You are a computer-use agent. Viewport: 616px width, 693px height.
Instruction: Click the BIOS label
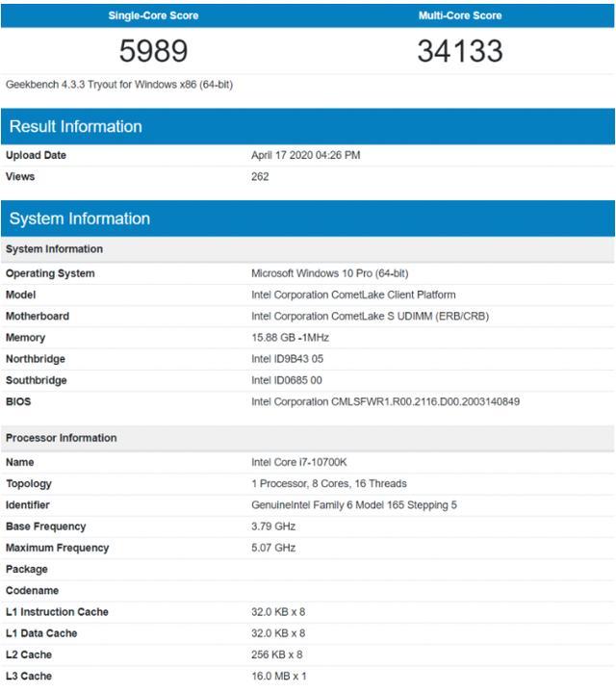point(18,401)
